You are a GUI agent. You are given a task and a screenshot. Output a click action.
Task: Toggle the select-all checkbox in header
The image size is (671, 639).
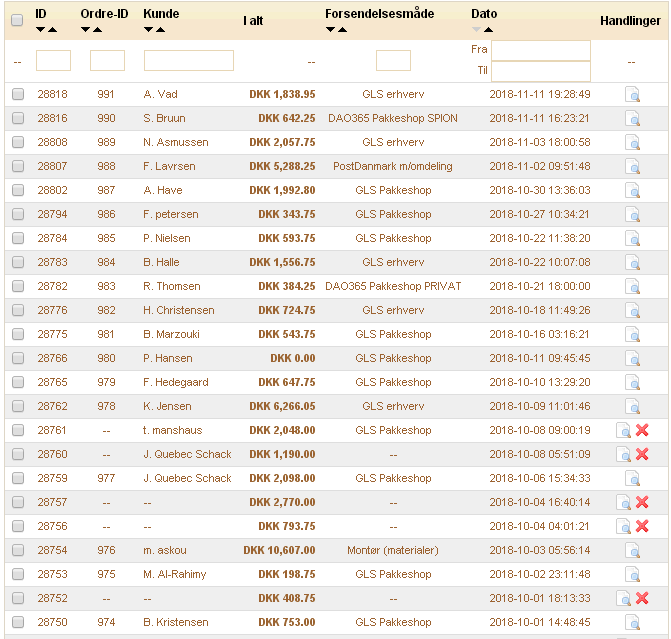17,20
